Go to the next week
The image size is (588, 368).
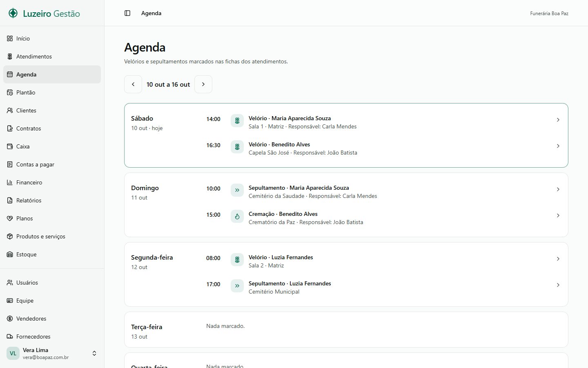(x=203, y=84)
